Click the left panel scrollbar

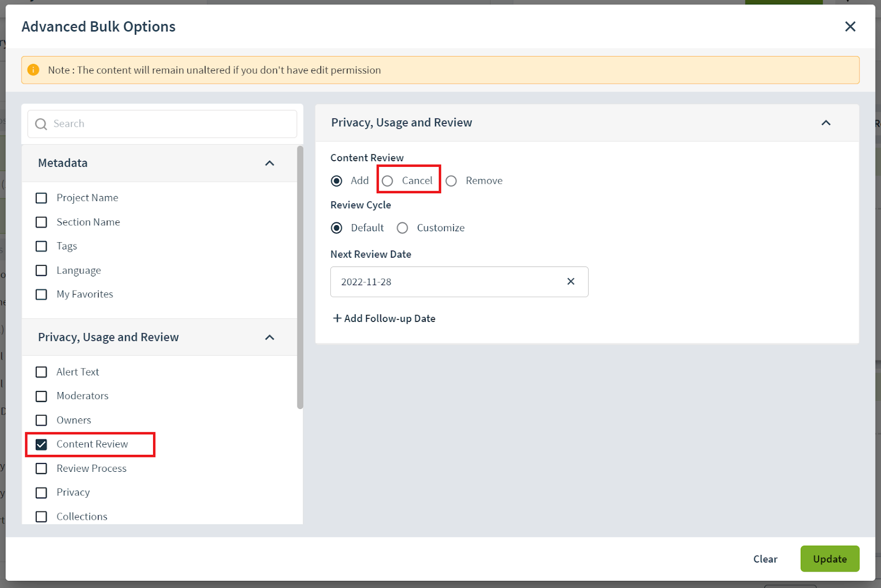click(300, 277)
